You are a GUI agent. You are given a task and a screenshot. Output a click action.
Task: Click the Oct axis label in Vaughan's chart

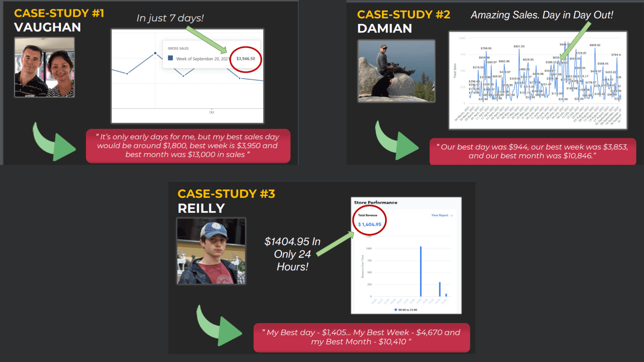[212, 112]
